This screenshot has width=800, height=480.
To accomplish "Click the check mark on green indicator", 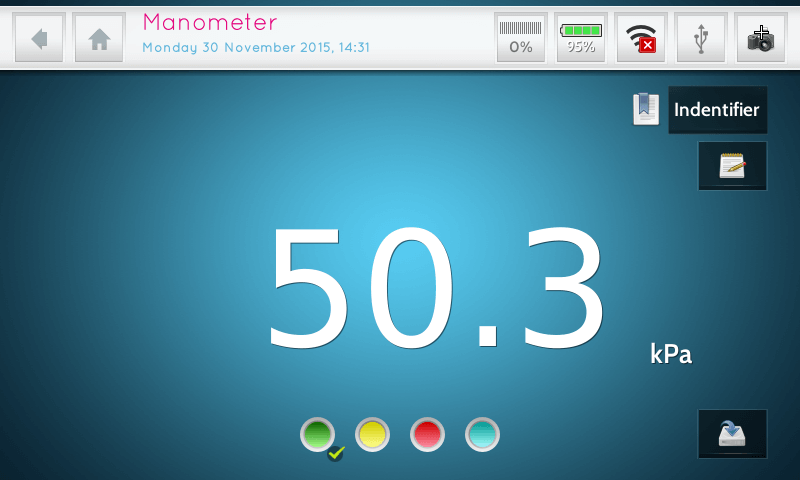I will coord(336,453).
